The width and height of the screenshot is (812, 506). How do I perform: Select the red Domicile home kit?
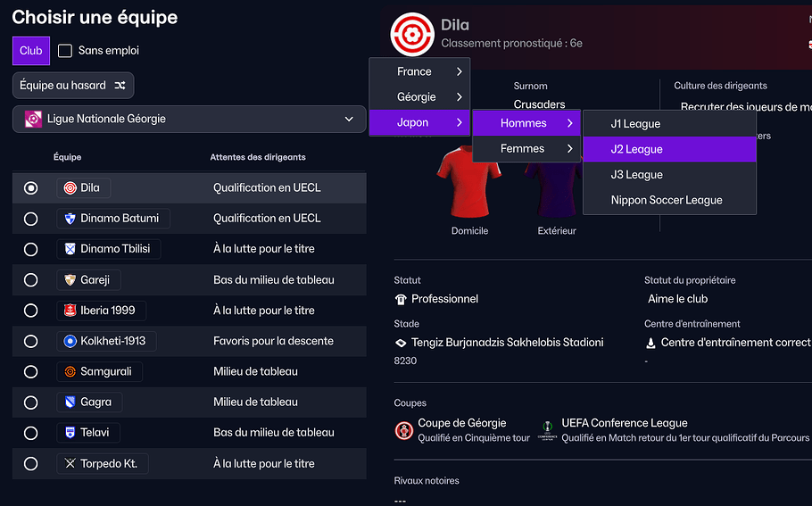[x=465, y=181]
